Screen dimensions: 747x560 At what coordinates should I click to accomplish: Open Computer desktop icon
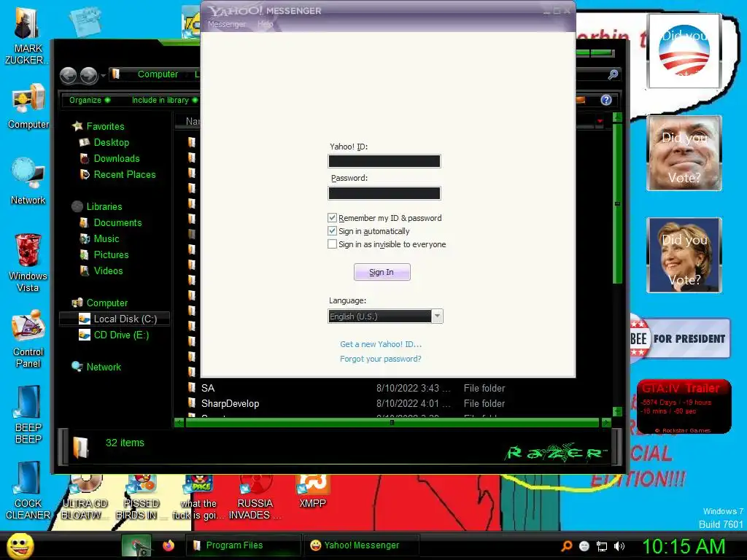(x=28, y=106)
